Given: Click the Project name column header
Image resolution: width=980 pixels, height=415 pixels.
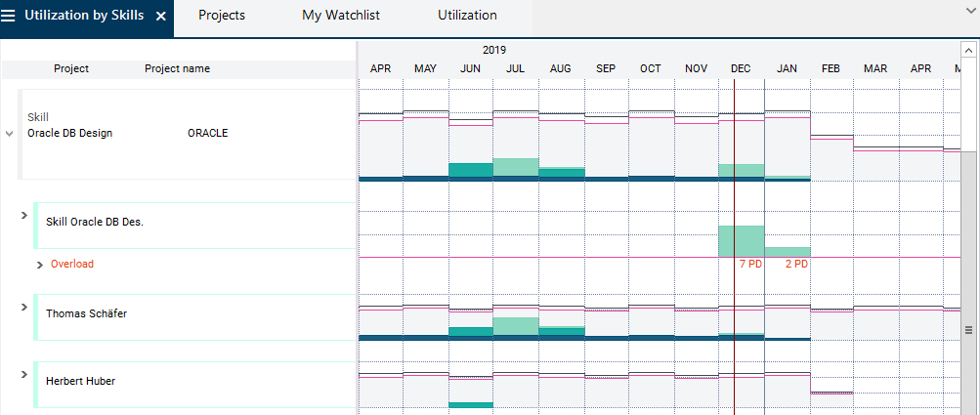Looking at the screenshot, I should click(177, 69).
